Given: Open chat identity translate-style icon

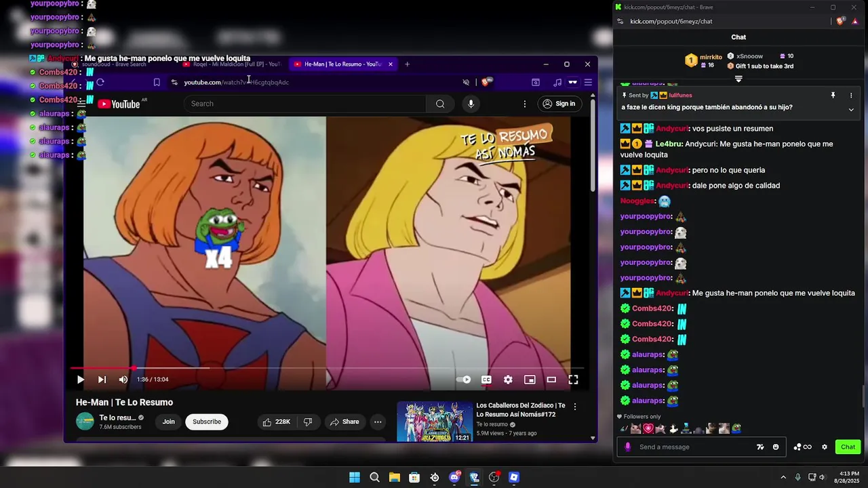Looking at the screenshot, I should pyautogui.click(x=760, y=447).
